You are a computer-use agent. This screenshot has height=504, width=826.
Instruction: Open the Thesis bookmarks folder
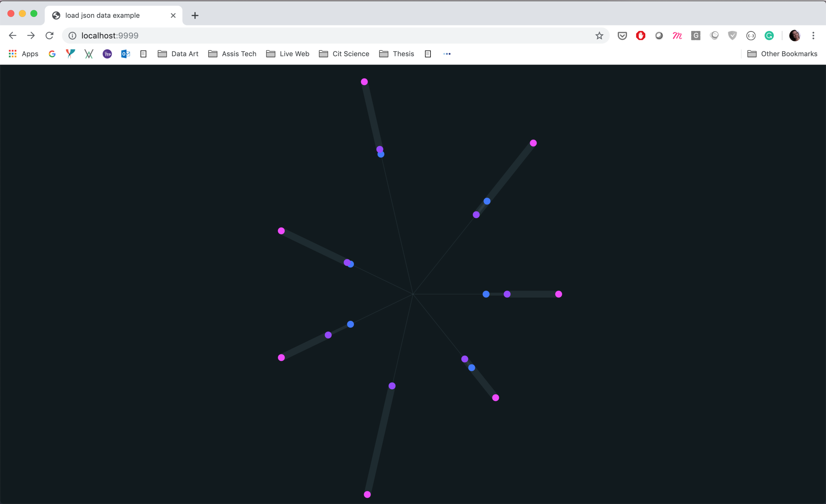pos(396,54)
